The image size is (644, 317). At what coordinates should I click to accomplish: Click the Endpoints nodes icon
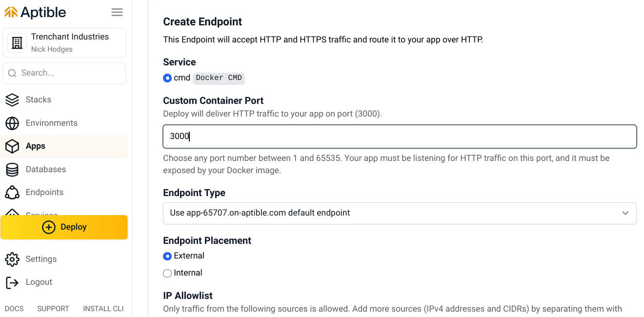click(12, 192)
